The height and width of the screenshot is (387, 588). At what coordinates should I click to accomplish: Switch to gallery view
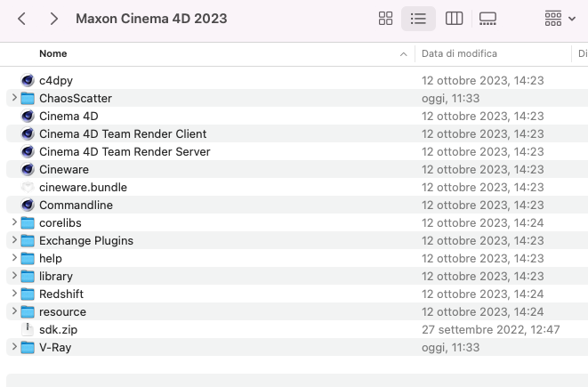(x=487, y=19)
